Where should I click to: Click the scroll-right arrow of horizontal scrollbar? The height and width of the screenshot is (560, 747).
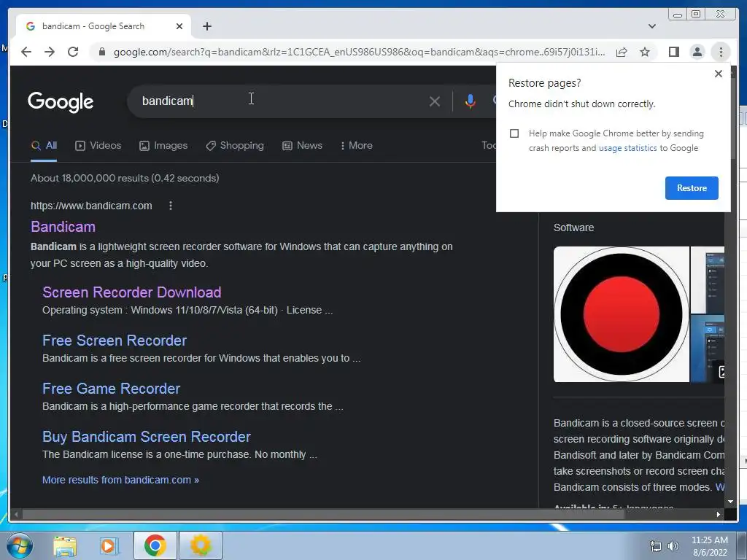pyautogui.click(x=718, y=514)
